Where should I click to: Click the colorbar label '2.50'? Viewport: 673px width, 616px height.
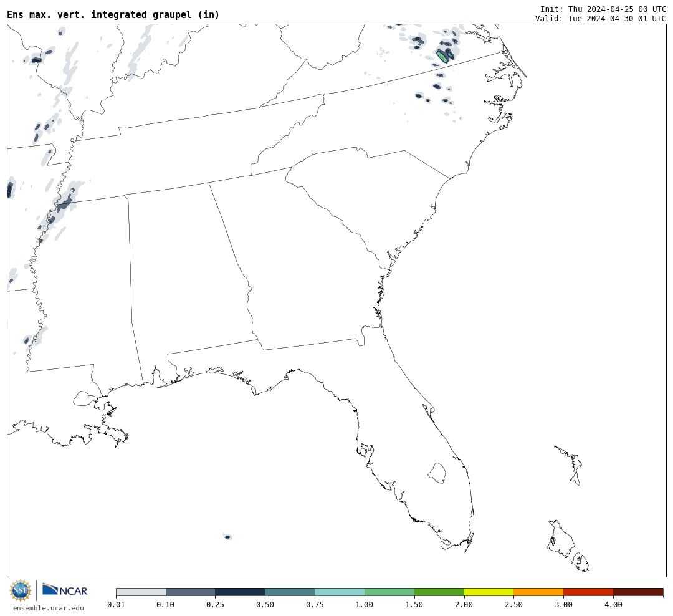513,605
